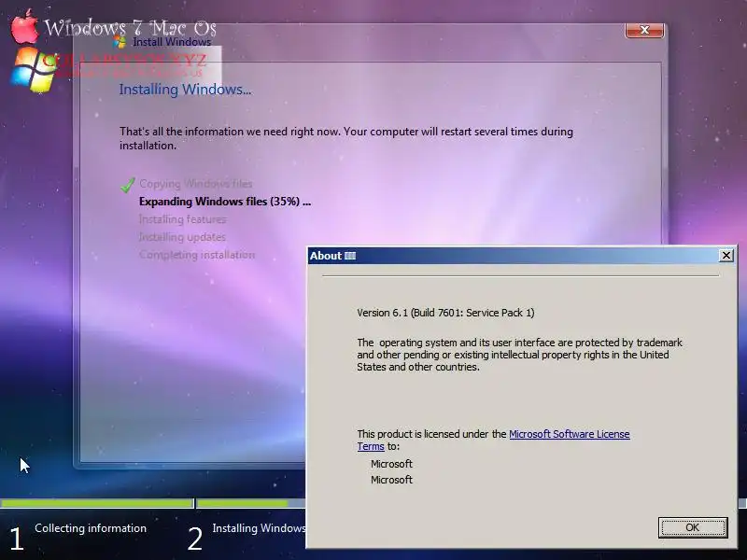Image resolution: width=747 pixels, height=560 pixels.
Task: Open the Microsoft Software License Terms link
Action: tap(570, 434)
